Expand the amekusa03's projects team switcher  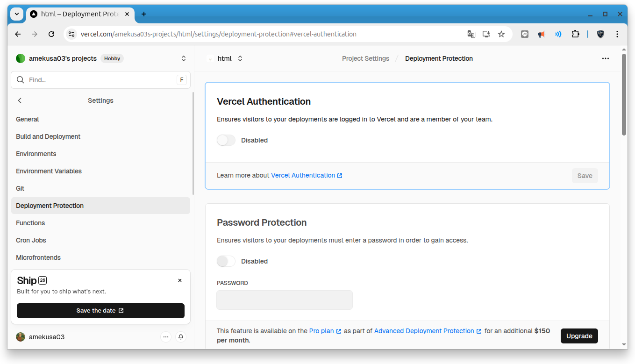(184, 58)
